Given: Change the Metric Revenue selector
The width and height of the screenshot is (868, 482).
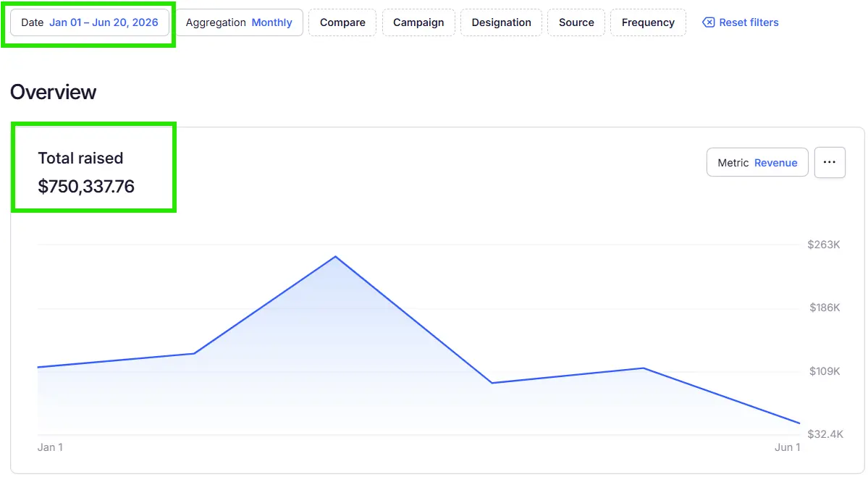Looking at the screenshot, I should pos(757,163).
